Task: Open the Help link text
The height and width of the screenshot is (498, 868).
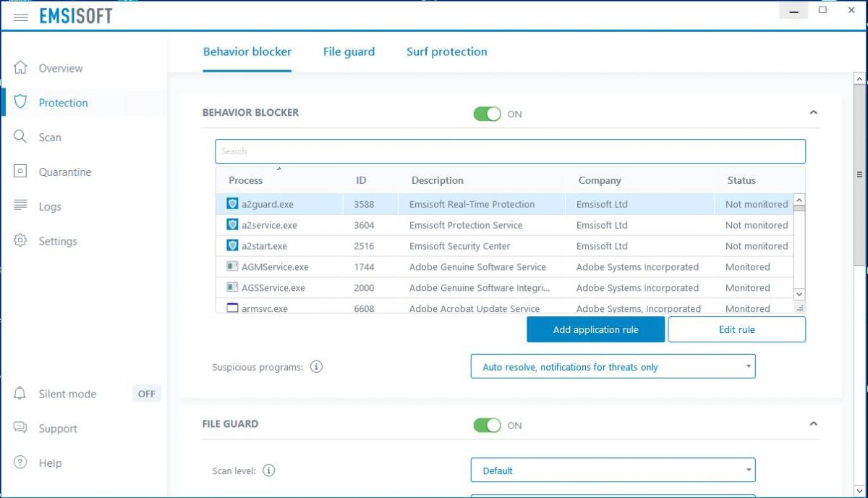Action: click(x=50, y=463)
